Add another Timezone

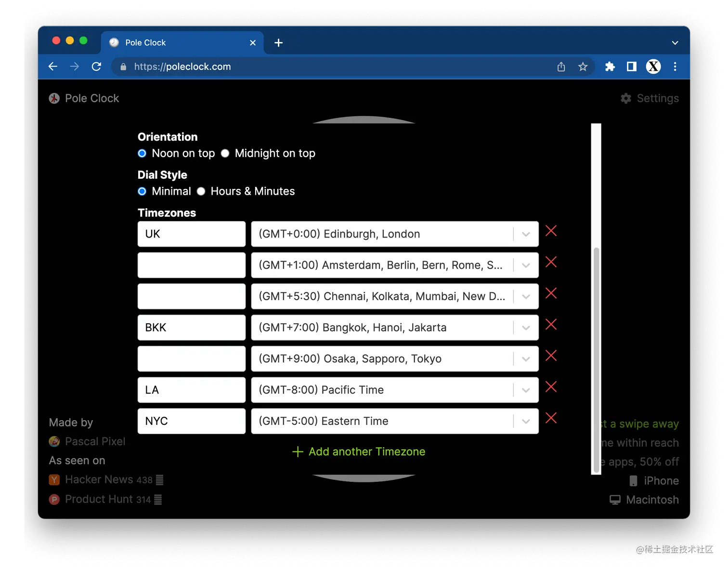coord(359,451)
